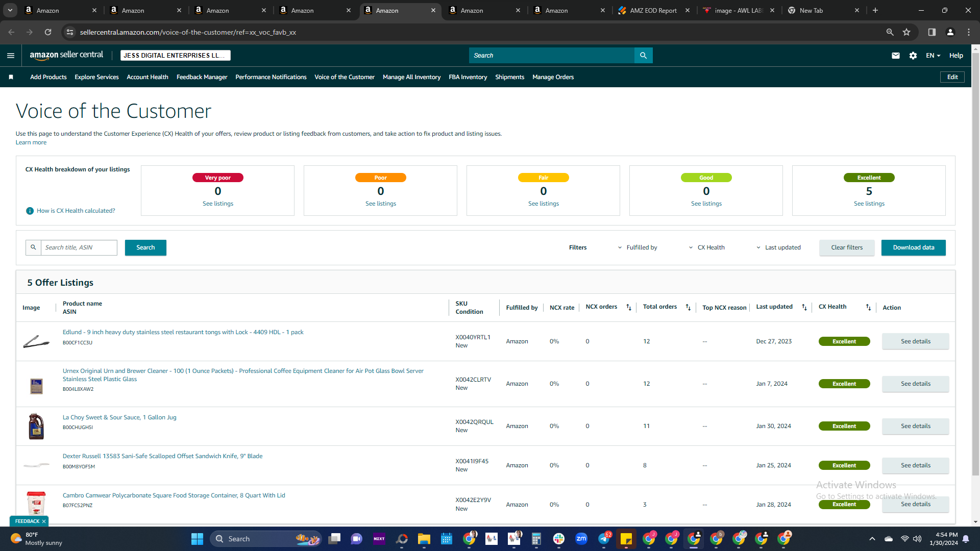Screen dimensions: 980x551
Task: Open FBA Inventory page
Action: [468, 77]
